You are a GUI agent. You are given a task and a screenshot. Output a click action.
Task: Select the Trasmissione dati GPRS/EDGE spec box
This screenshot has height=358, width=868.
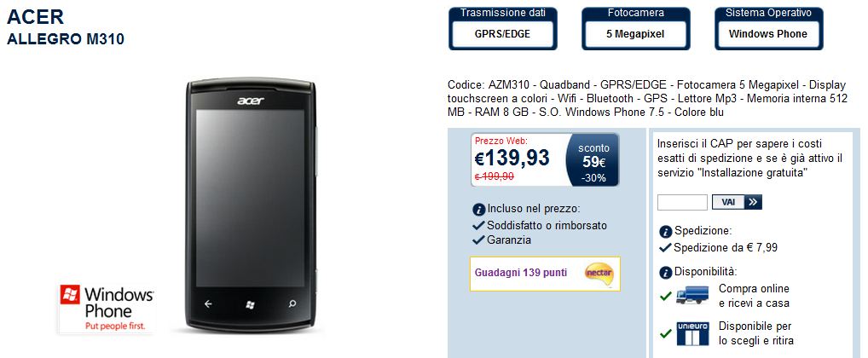[x=503, y=28]
